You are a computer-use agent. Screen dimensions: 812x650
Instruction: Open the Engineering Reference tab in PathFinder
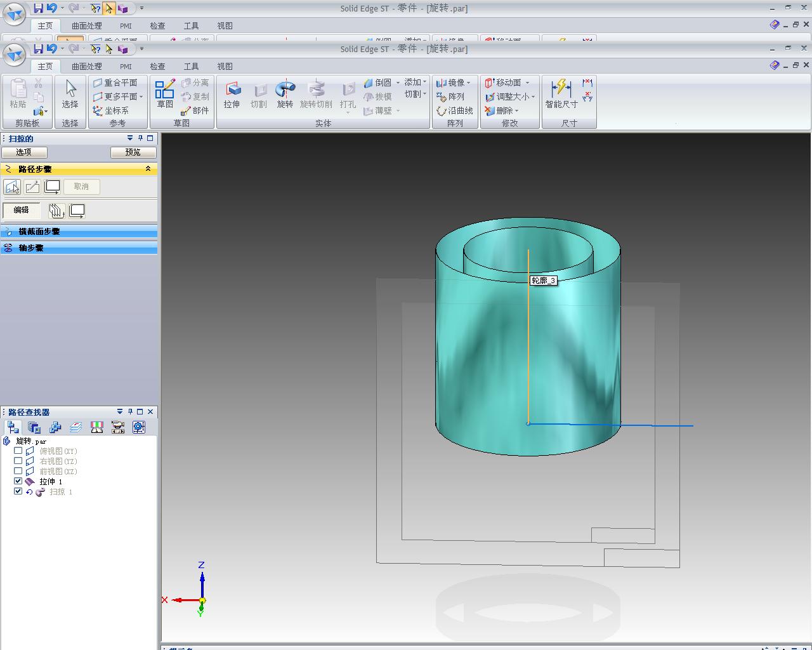[x=139, y=427]
